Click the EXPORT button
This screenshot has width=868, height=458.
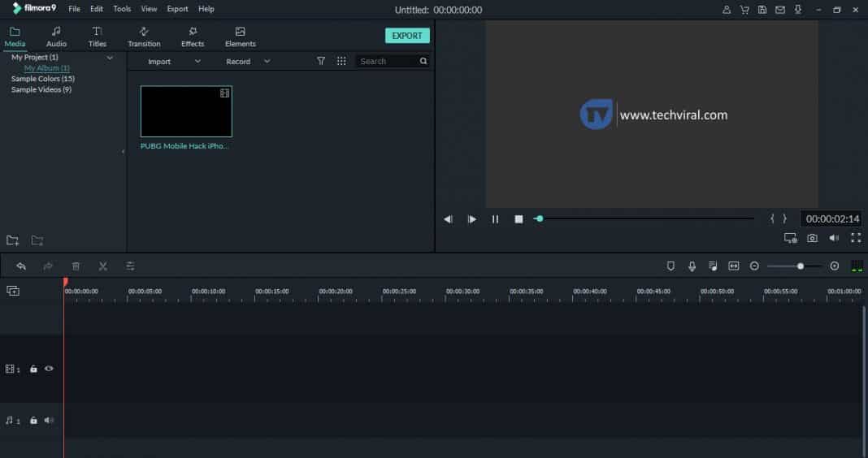click(x=407, y=36)
